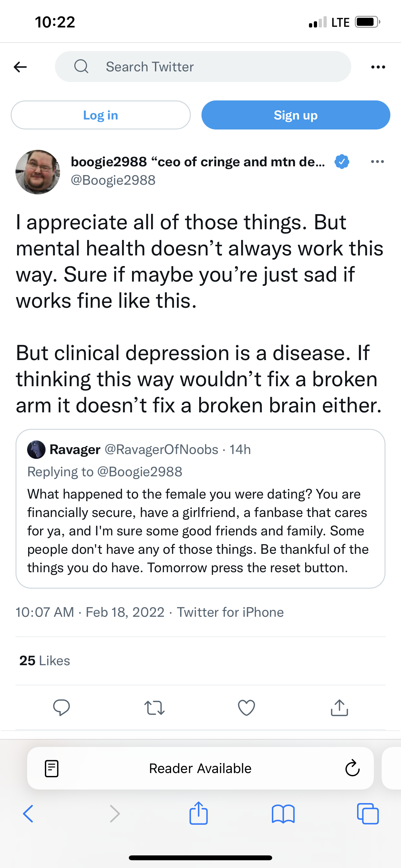The width and height of the screenshot is (401, 868).
Task: Tap the reply speech bubble icon
Action: [x=61, y=707]
